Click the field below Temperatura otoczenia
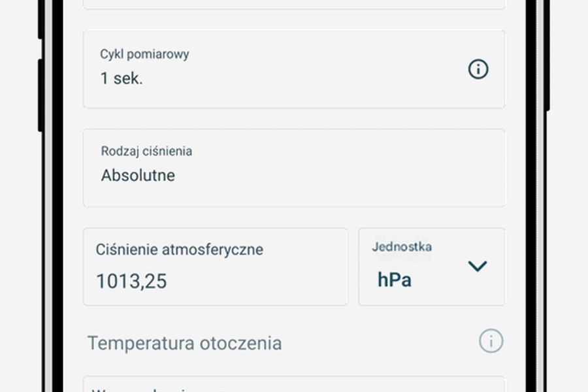This screenshot has width=588, height=392. click(x=294, y=384)
